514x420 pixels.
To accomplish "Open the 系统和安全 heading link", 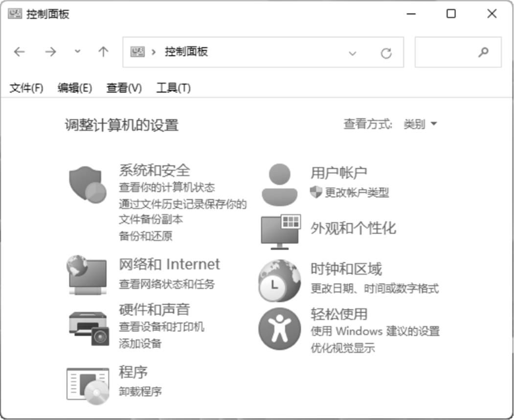I will (155, 170).
